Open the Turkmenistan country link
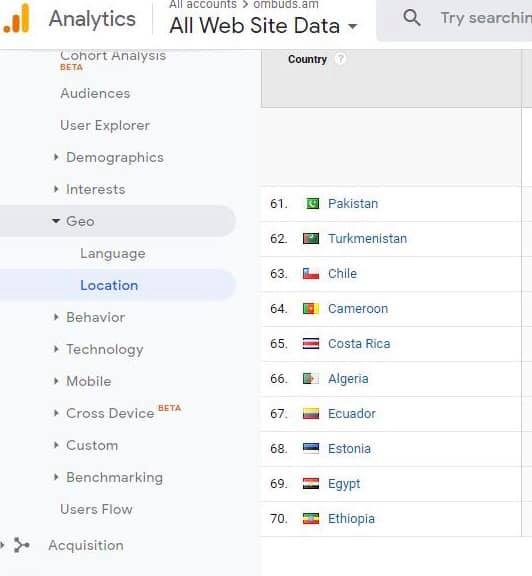532x576 pixels. click(367, 238)
